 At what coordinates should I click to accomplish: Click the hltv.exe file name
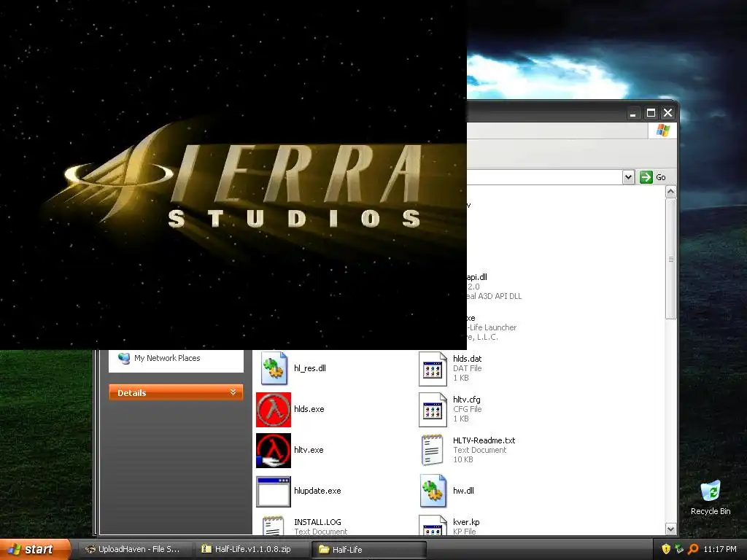click(x=309, y=450)
